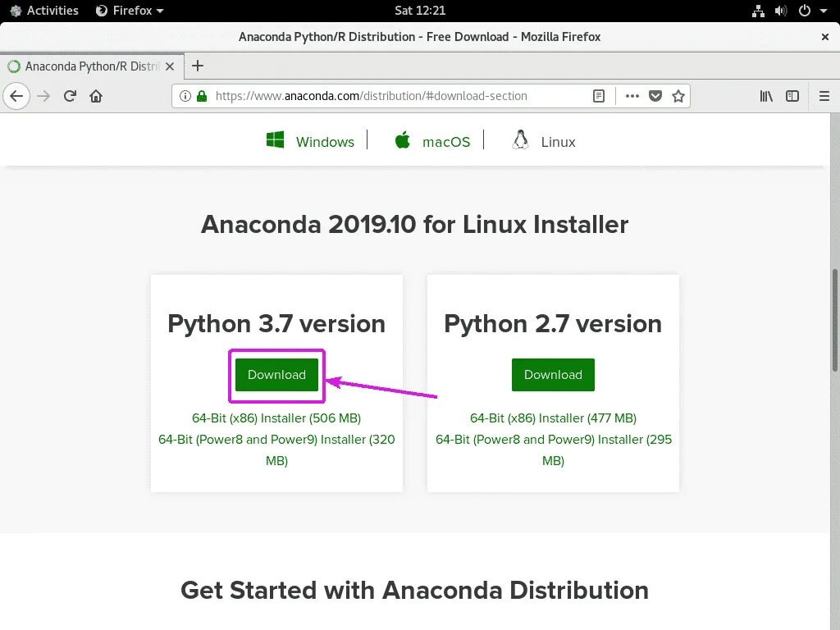Click 64-Bit Power8 and Power9 Installer (295 MB)
Screen dimensions: 840x630
[554, 450]
